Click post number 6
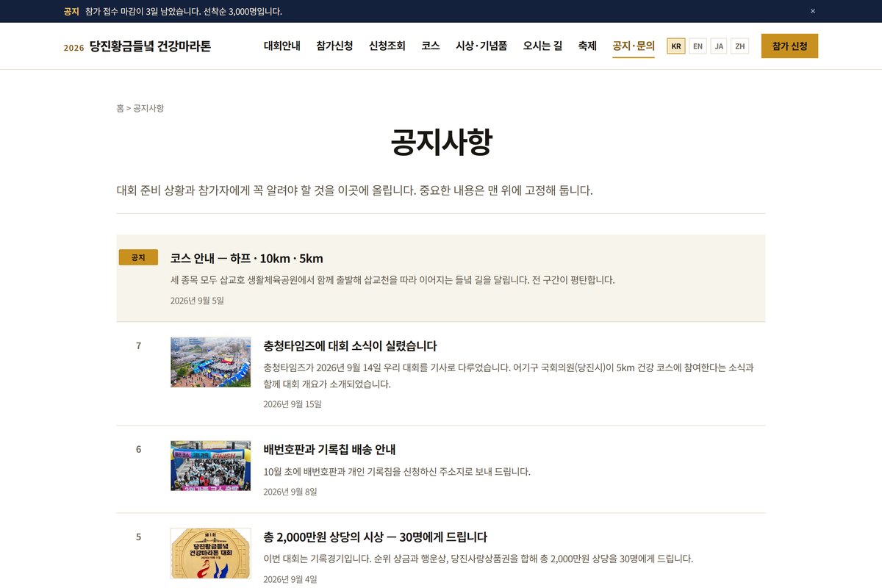882x588 pixels. coord(138,449)
